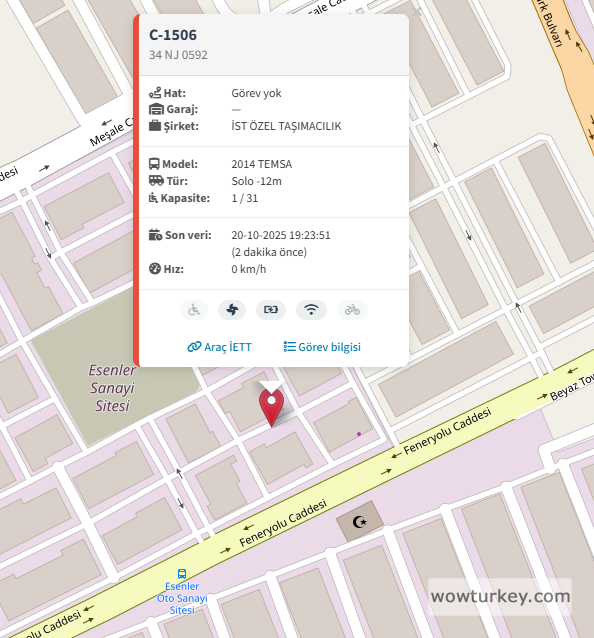Image resolution: width=594 pixels, height=638 pixels.
Task: Click the wheelchair accessibility icon
Action: (x=194, y=310)
